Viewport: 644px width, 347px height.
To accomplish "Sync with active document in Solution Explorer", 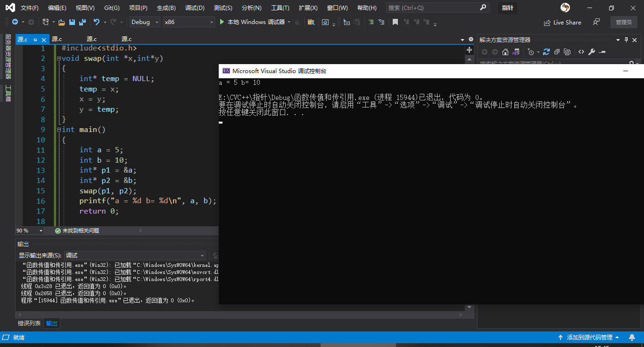I will [x=546, y=52].
